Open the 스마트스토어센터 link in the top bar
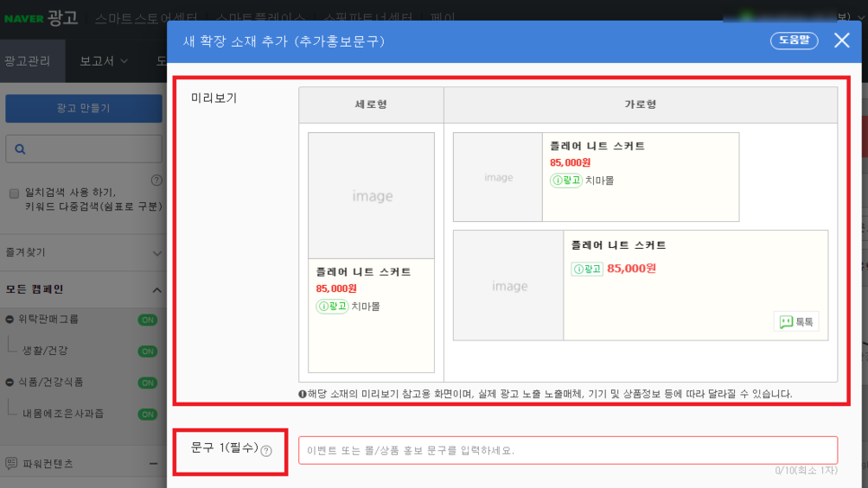 (146, 18)
